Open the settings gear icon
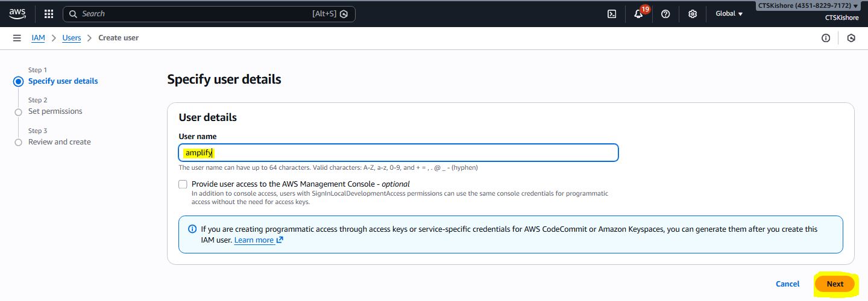This screenshot has width=868, height=301. point(693,14)
